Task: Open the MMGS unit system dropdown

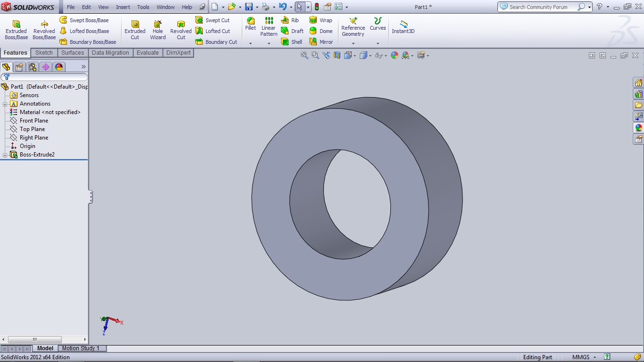Action: [584, 357]
